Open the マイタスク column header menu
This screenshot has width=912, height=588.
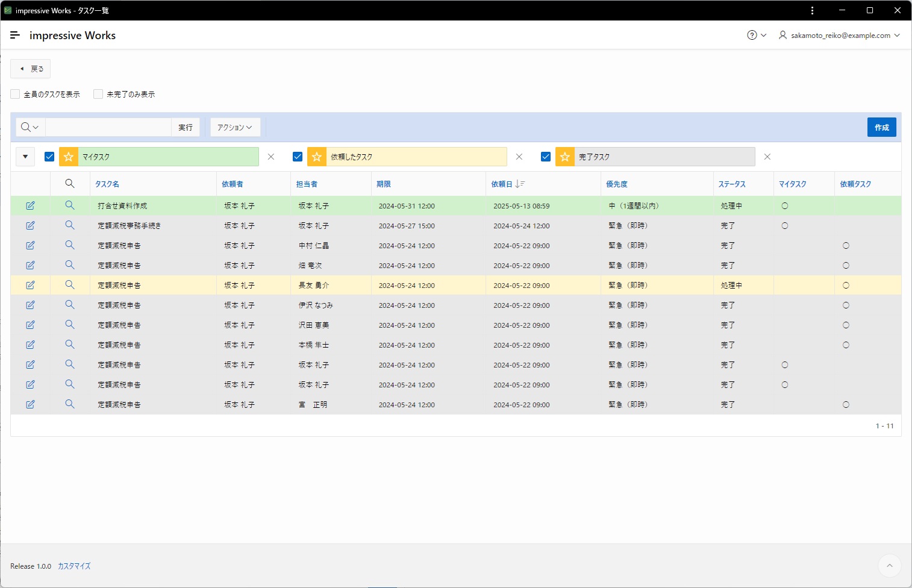tap(793, 184)
